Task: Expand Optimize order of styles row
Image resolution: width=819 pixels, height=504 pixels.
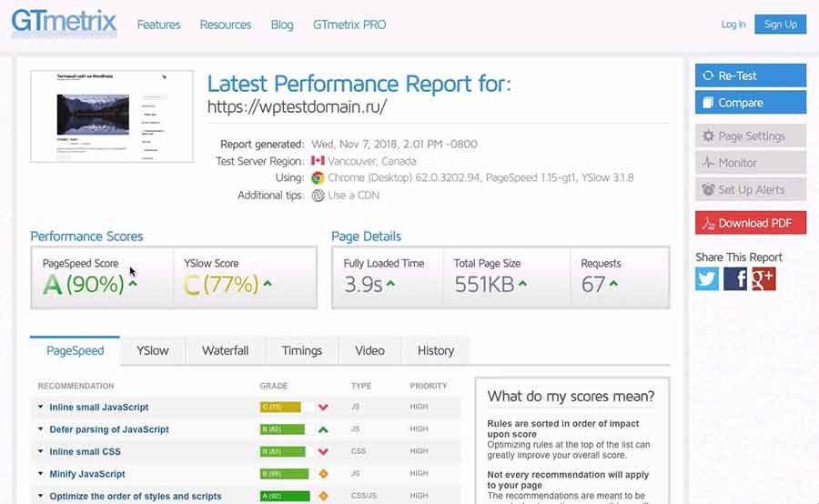Action: (40, 496)
